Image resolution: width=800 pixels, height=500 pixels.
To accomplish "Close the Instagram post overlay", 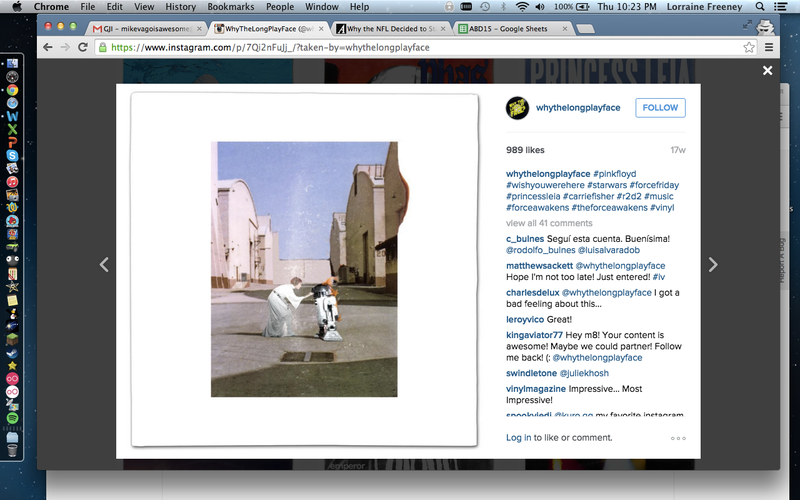I will click(x=767, y=70).
